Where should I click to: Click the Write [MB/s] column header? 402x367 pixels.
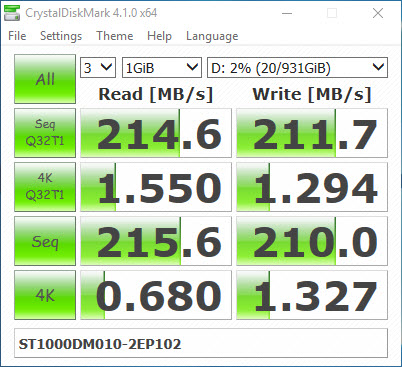(x=312, y=94)
